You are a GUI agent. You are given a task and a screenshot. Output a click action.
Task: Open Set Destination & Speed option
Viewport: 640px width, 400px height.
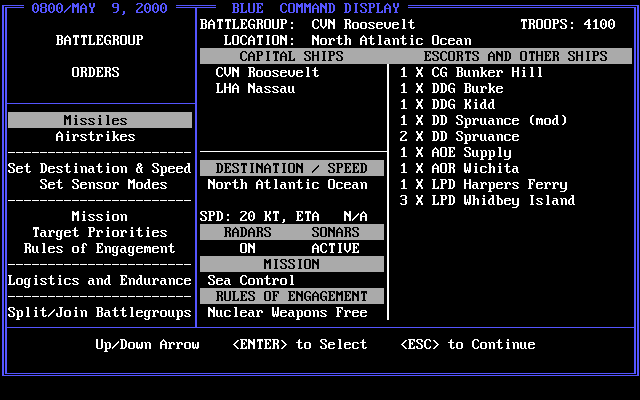99,168
